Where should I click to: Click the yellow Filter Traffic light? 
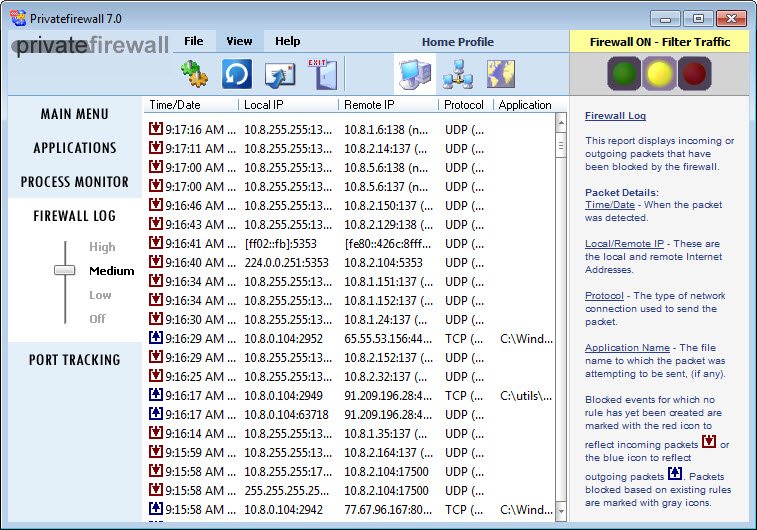659,73
